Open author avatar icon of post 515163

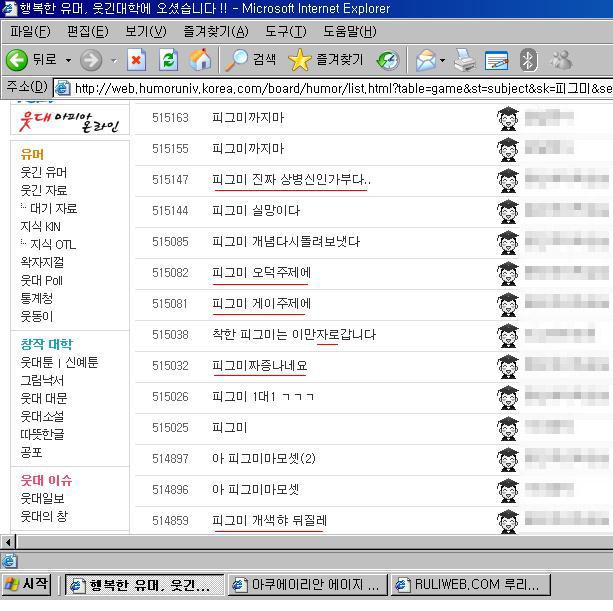pyautogui.click(x=508, y=118)
